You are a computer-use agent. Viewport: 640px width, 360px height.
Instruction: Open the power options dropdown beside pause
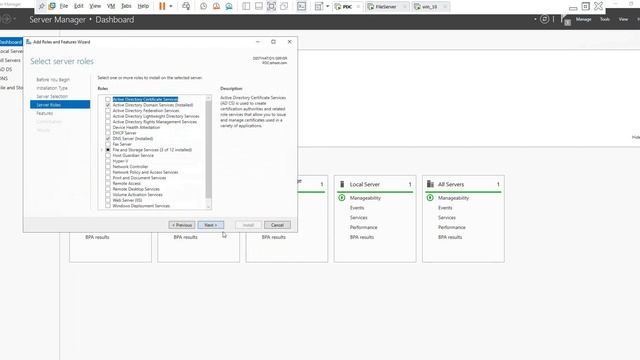171,6
